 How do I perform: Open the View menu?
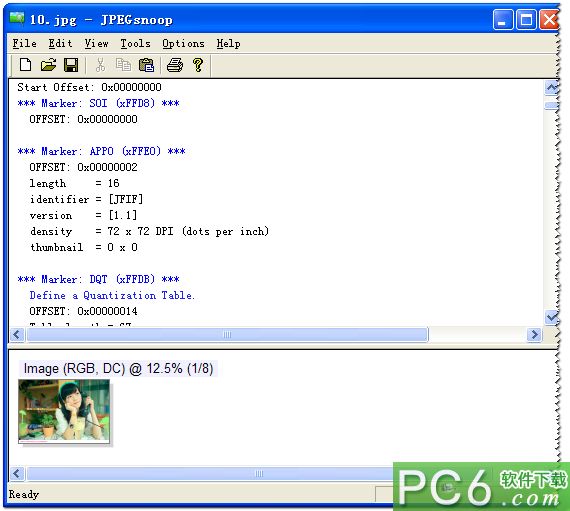[x=96, y=44]
